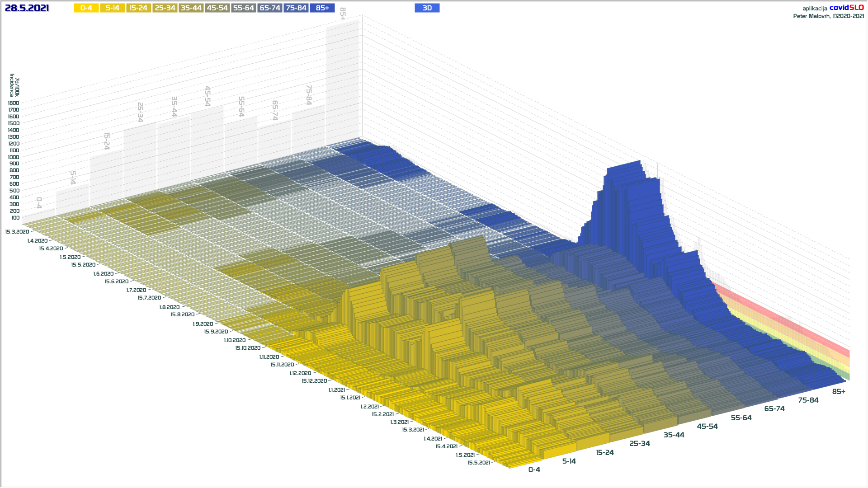Toggle the 35-44 age group legend button
868x488 pixels.
pos(191,8)
